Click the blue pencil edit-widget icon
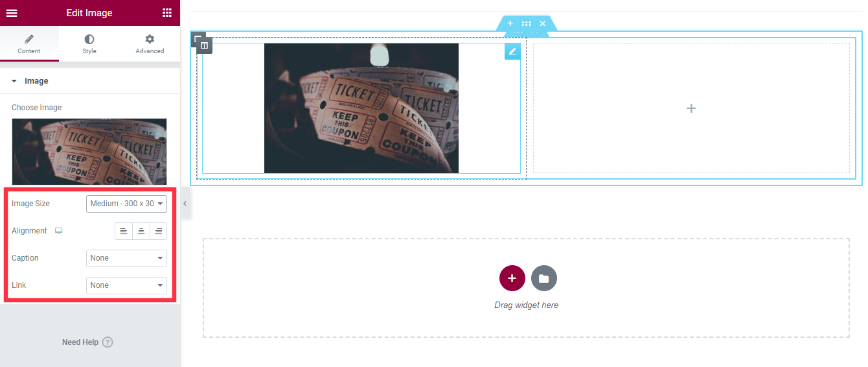The width and height of the screenshot is (868, 367). tap(512, 52)
